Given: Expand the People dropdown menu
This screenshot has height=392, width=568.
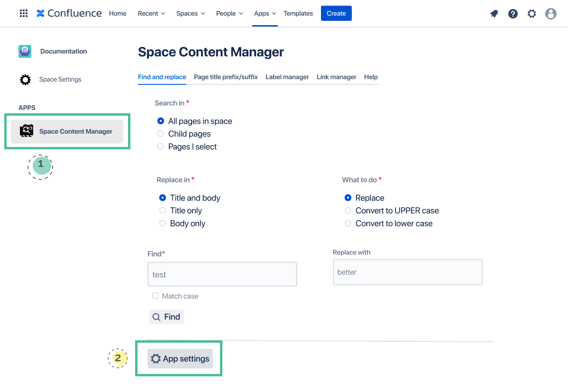Looking at the screenshot, I should tap(229, 13).
